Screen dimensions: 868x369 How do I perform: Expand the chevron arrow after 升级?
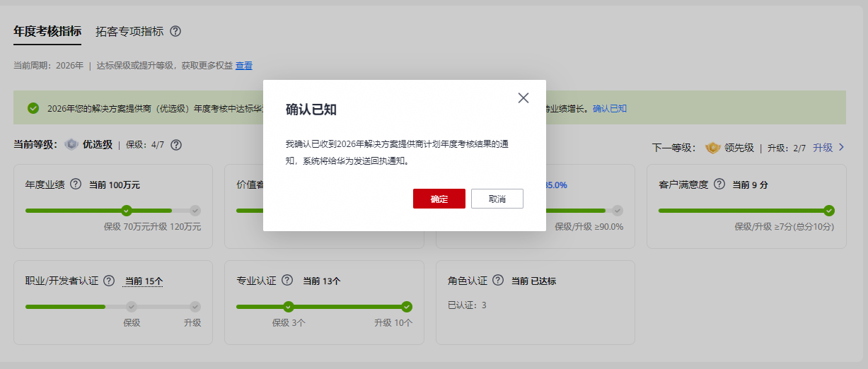pos(841,148)
